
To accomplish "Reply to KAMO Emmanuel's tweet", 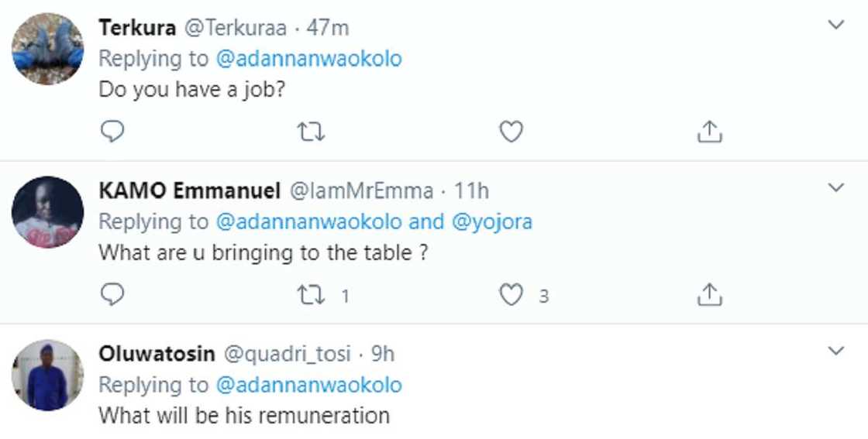I will point(112,295).
